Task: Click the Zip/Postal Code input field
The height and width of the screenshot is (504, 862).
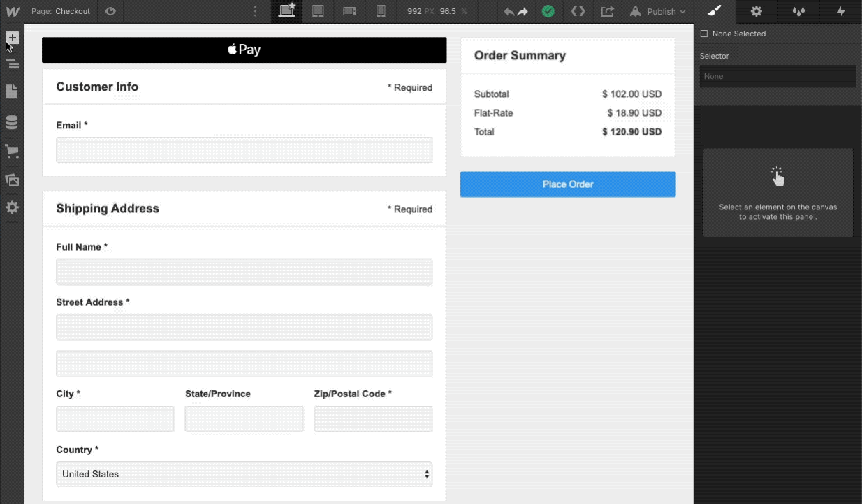Action: click(373, 418)
